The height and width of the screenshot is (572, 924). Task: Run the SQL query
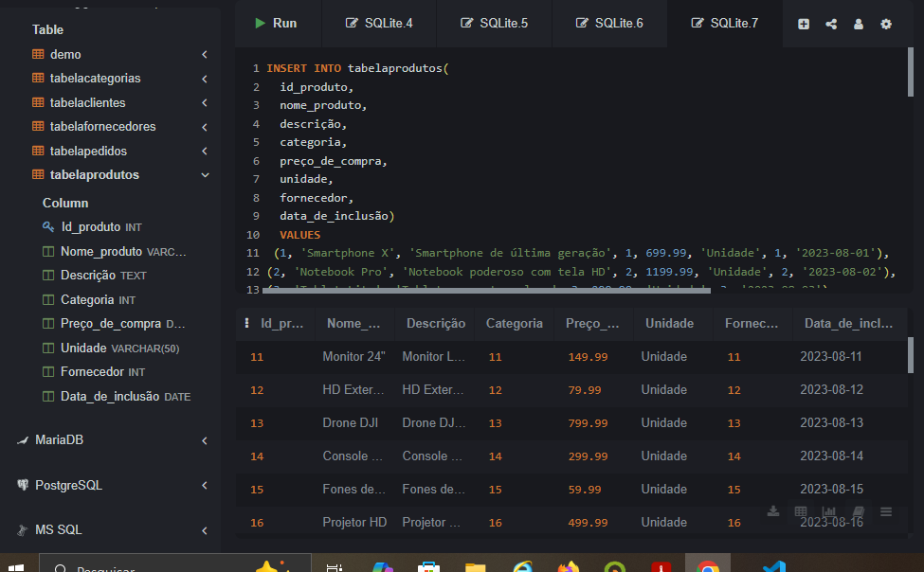[276, 24]
